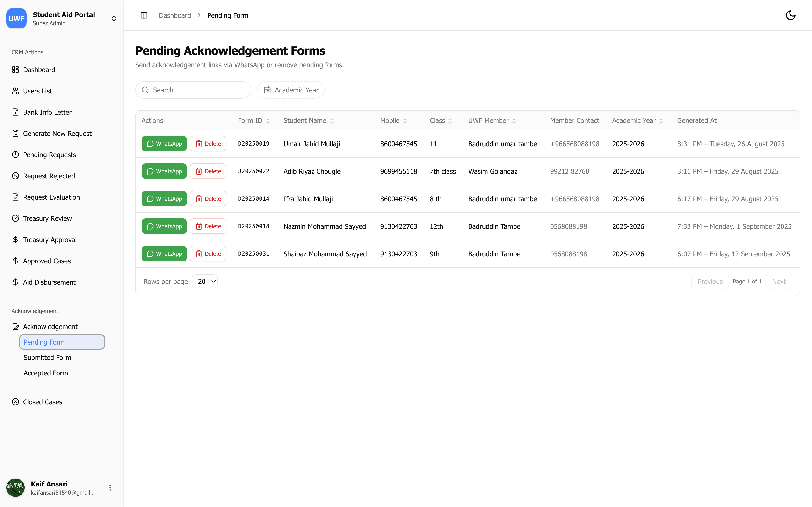Expand the Student Aid Portal switcher

(114, 18)
